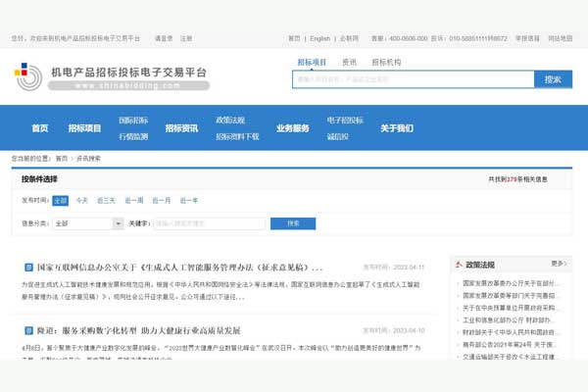Click the square icon beside the 国家互联网信息办公室 article
Screen dimensions: 588x392
28,268
